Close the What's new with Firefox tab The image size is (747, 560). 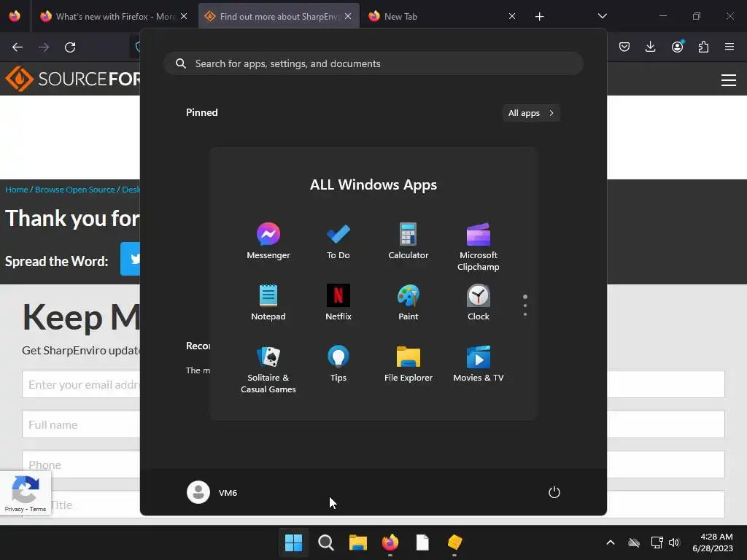184,16
